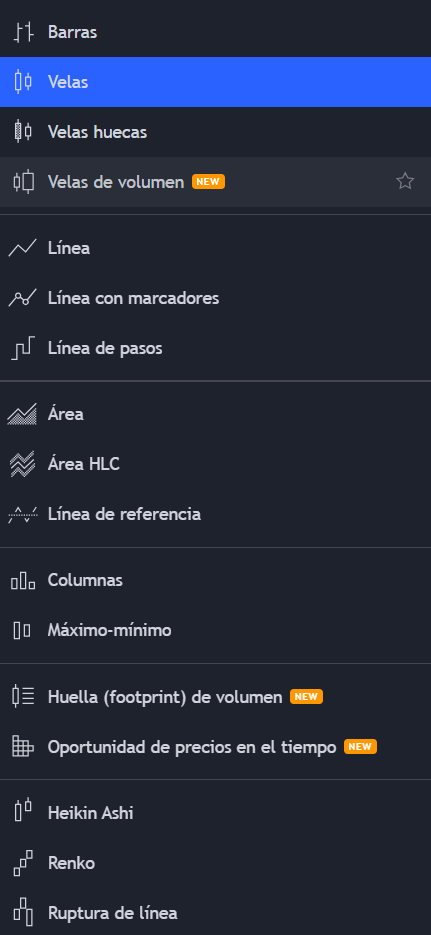431x935 pixels.
Task: Click the Columnas bars icon
Action: coord(23,580)
